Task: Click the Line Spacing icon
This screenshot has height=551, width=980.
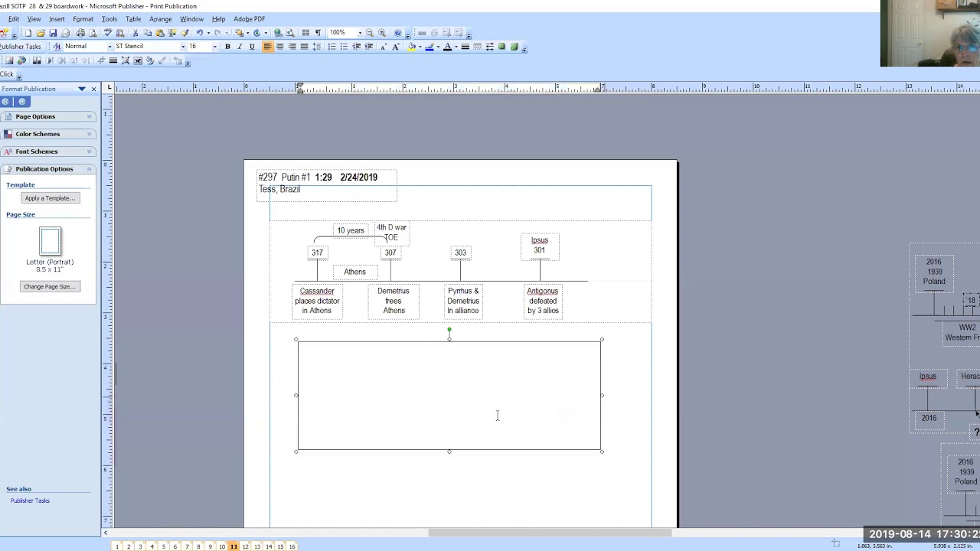Action: (x=317, y=47)
